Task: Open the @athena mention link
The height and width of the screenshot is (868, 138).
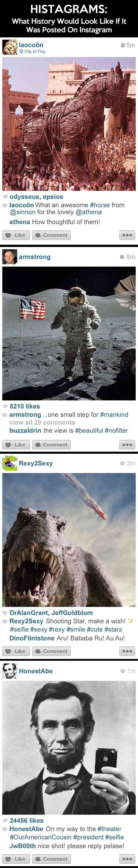Action: (89, 212)
